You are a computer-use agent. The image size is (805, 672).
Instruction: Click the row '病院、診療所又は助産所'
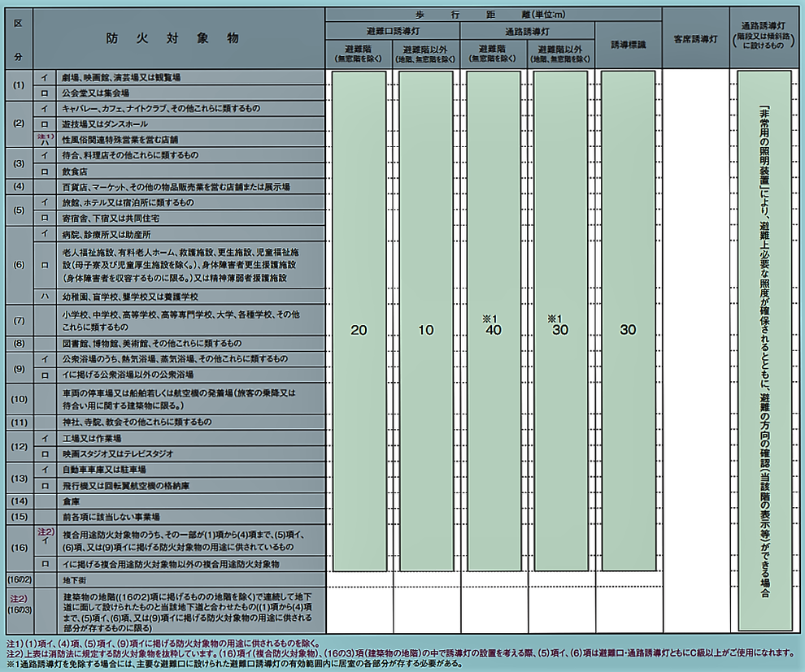(x=190, y=234)
